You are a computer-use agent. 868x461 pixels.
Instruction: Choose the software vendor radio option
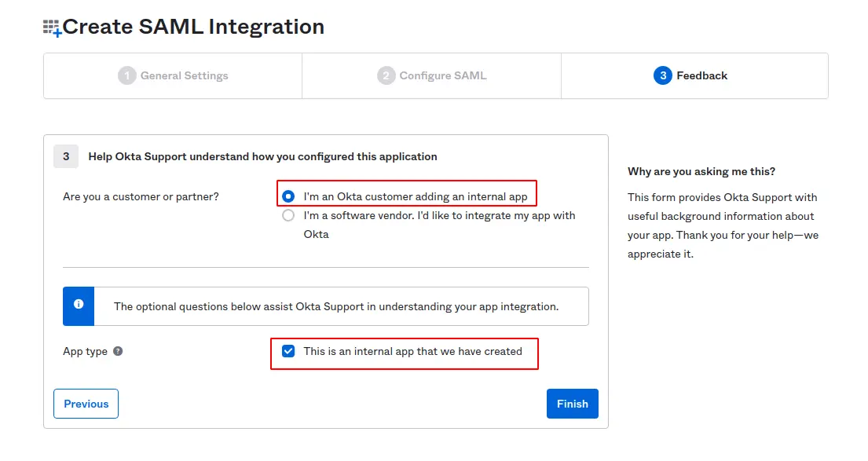click(x=288, y=215)
